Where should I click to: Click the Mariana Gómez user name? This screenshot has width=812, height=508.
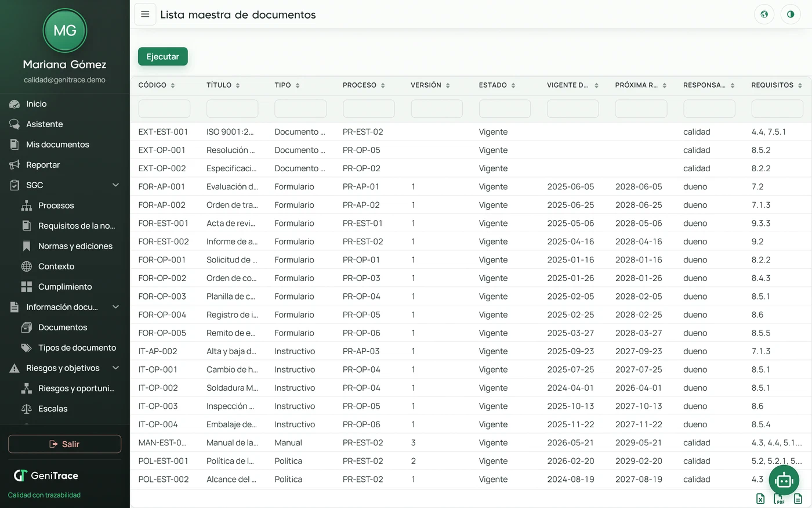65,64
